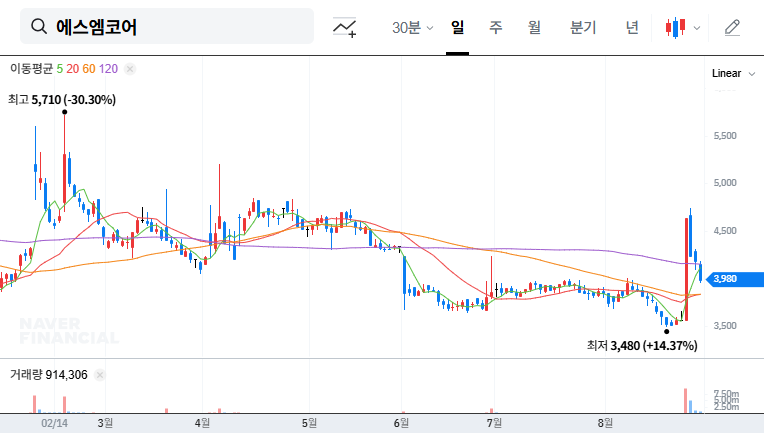Click the largest volume bar in August
This screenshot has width=764, height=433.
point(686,400)
